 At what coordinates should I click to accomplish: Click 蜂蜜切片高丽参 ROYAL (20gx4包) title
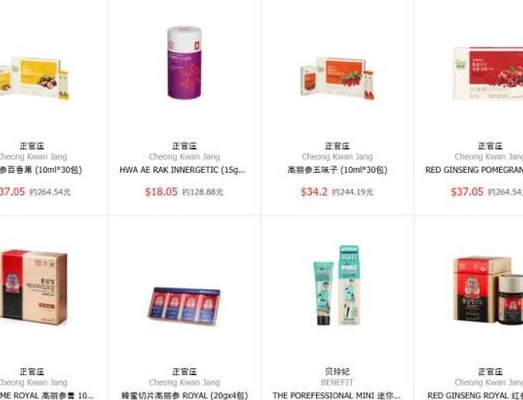tap(184, 395)
